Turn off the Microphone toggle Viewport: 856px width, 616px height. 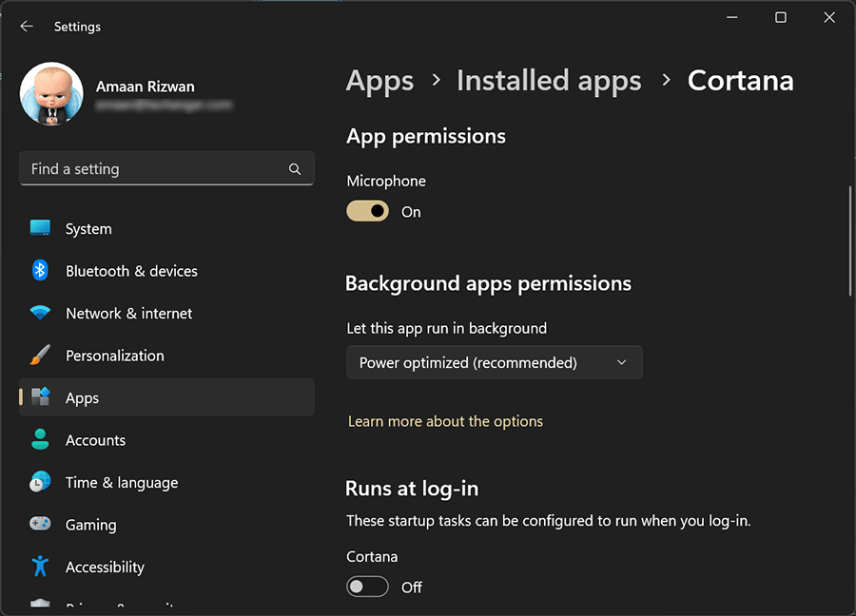click(367, 211)
